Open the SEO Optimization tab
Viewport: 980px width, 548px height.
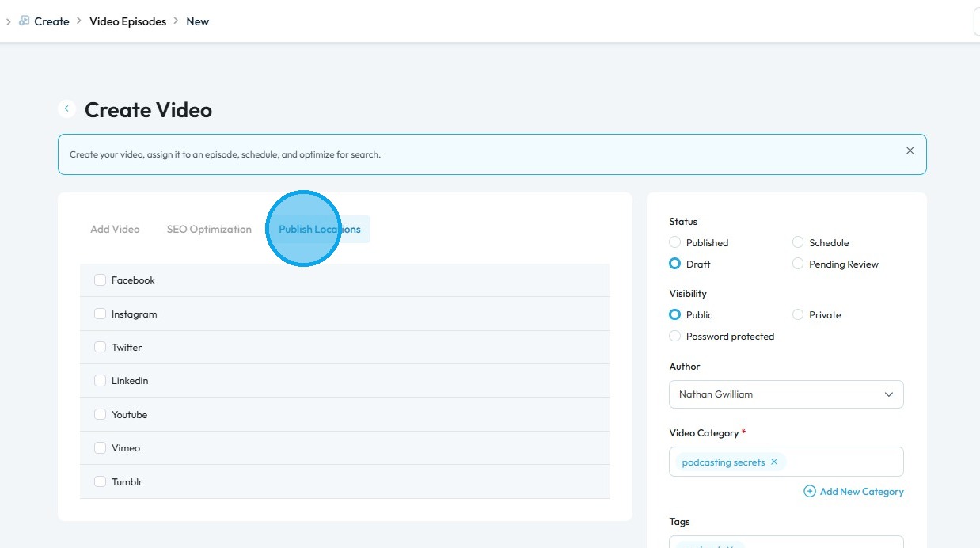coord(209,229)
